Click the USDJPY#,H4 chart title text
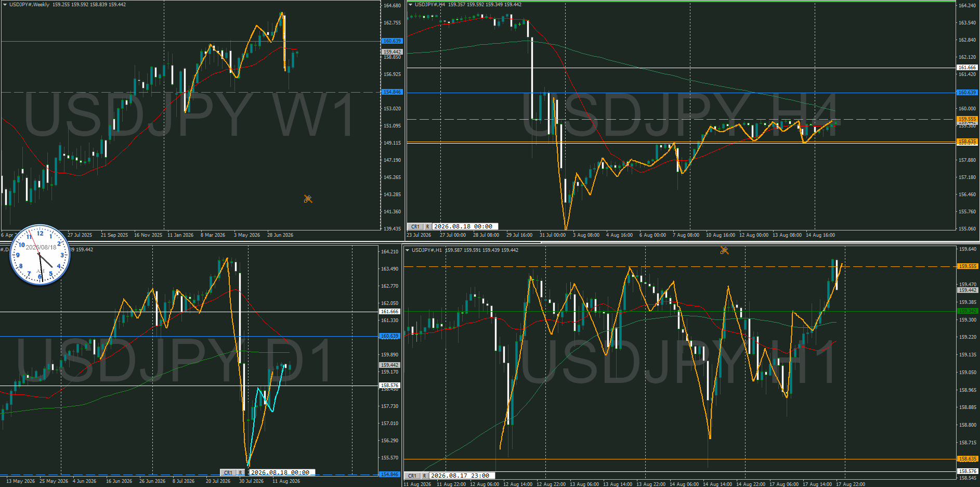Viewport: 980px width, 487px height. pos(430,5)
